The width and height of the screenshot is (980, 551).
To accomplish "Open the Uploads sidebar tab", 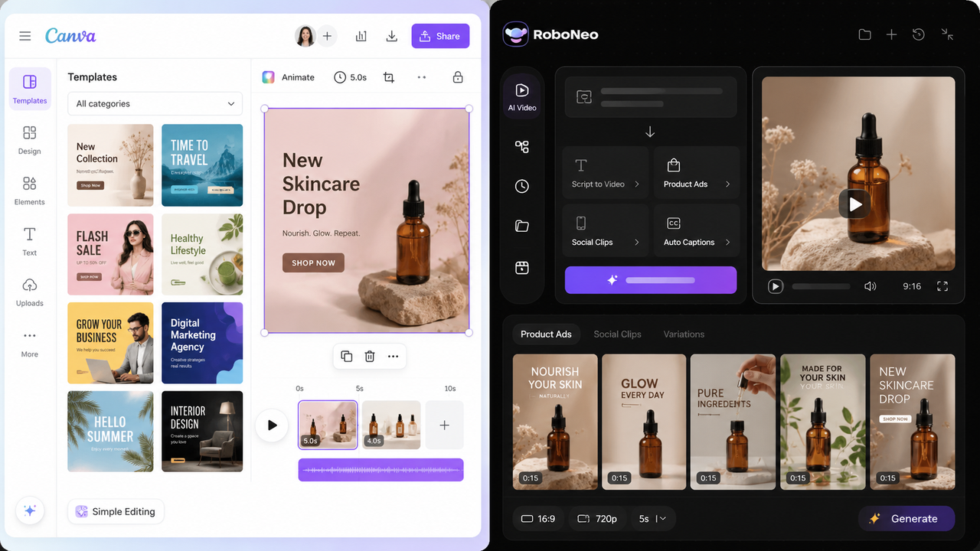I will [30, 292].
